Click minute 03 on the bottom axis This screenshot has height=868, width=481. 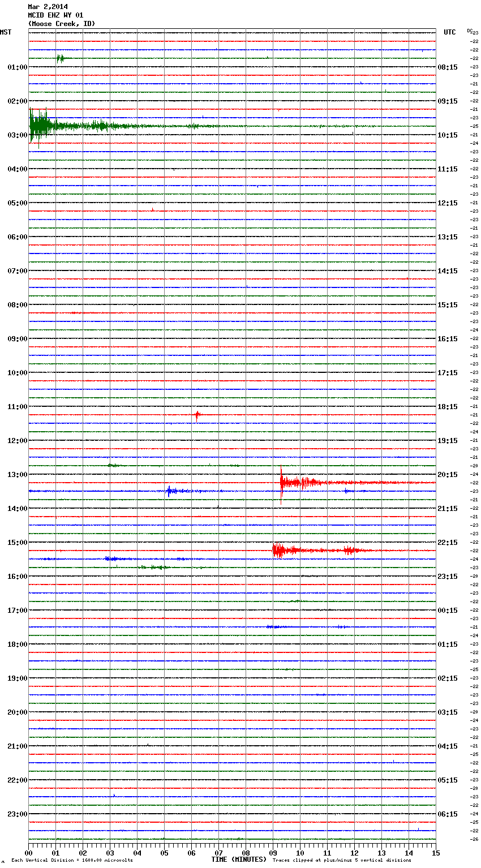coord(110,853)
